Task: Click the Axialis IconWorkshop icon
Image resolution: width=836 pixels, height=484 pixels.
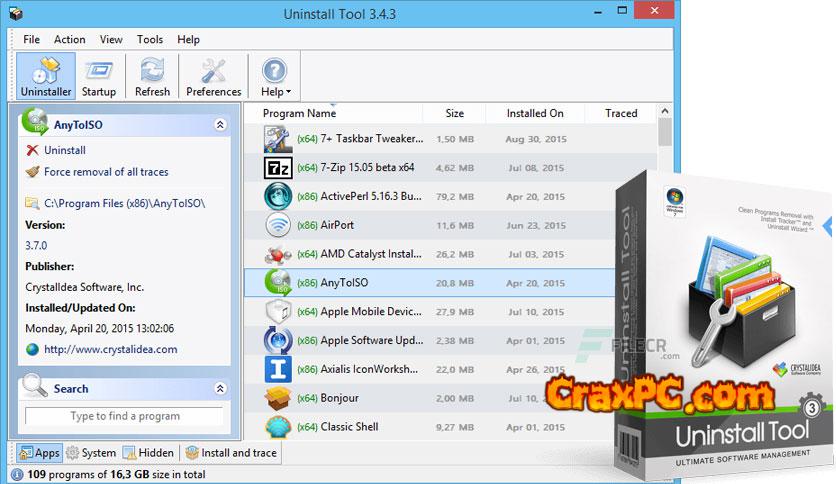Action: (278, 369)
